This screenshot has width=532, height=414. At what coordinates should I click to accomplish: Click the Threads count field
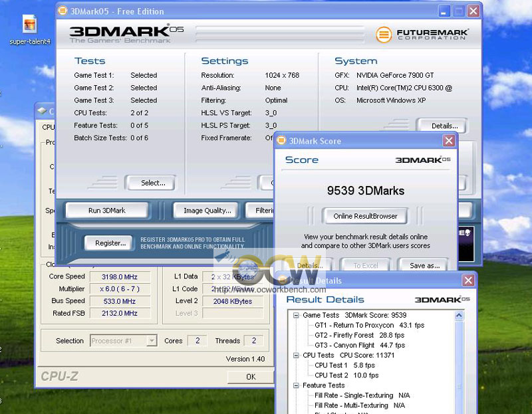254,341
